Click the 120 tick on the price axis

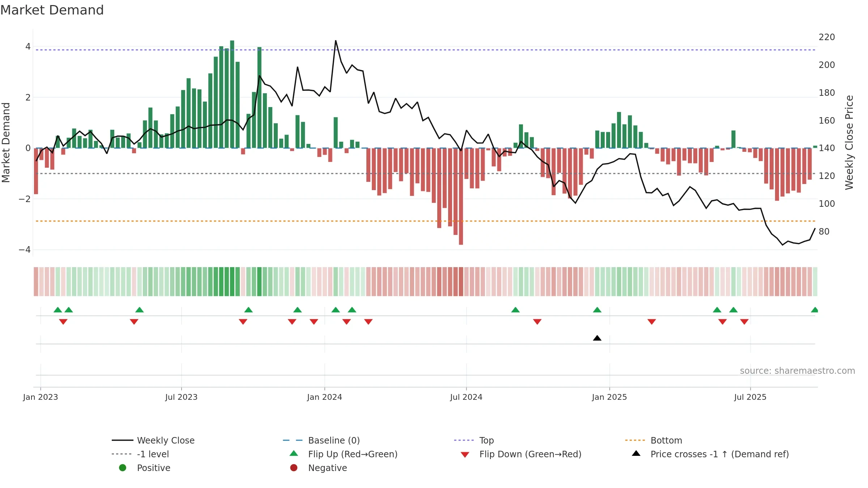point(827,176)
